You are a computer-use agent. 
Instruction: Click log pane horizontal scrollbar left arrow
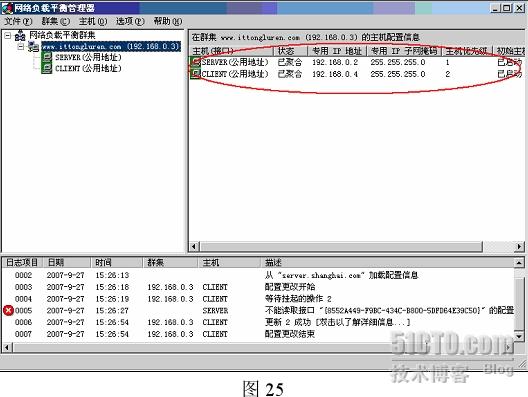(x=7, y=347)
